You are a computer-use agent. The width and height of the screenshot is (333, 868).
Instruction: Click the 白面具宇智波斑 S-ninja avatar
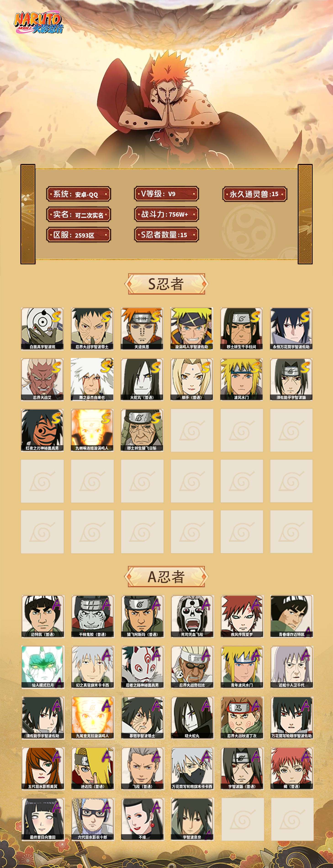[42, 329]
